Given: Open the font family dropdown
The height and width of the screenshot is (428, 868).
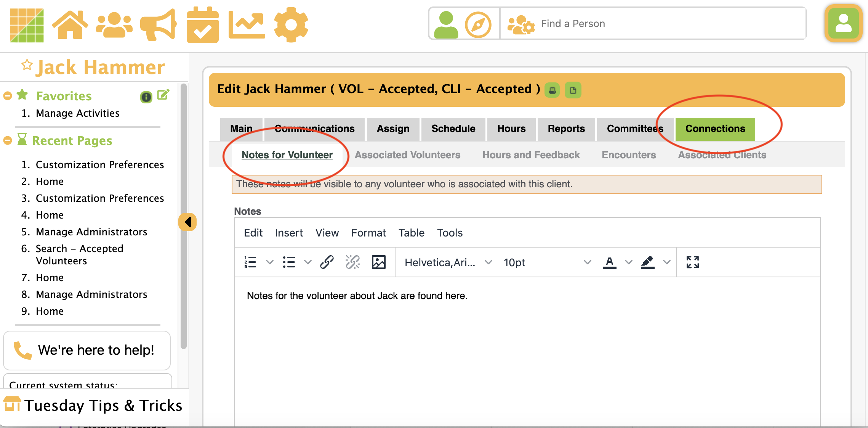Looking at the screenshot, I should point(448,262).
